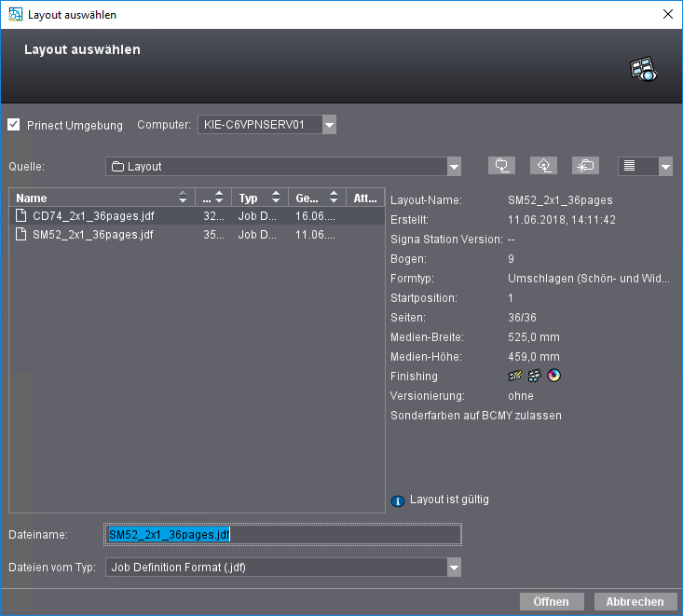683x616 pixels.
Task: Click text Sonderfarben auf BCMY zulassen
Action: [476, 416]
